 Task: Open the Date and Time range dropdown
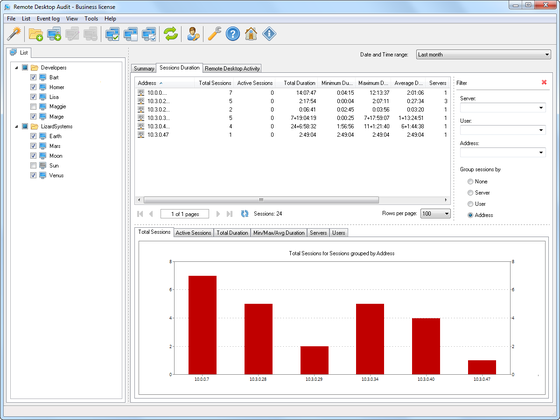483,55
